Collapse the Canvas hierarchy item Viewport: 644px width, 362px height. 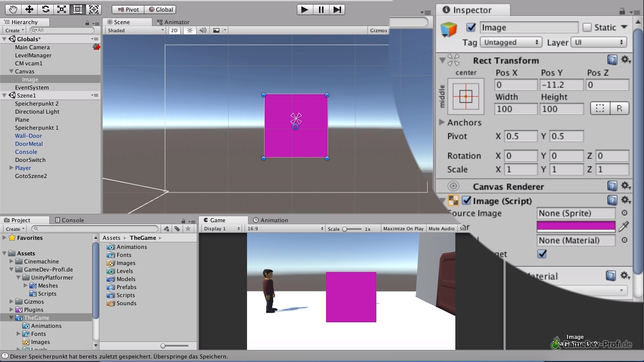[x=11, y=71]
